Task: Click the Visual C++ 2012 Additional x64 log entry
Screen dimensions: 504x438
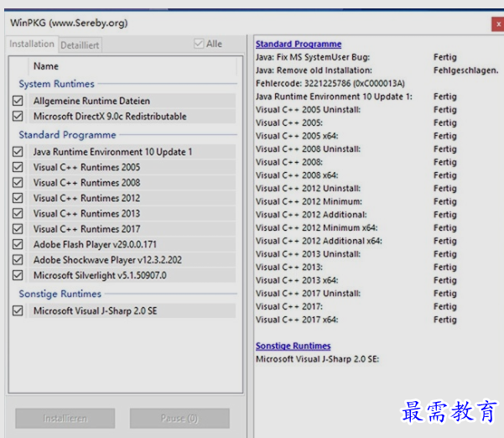Action: point(319,241)
